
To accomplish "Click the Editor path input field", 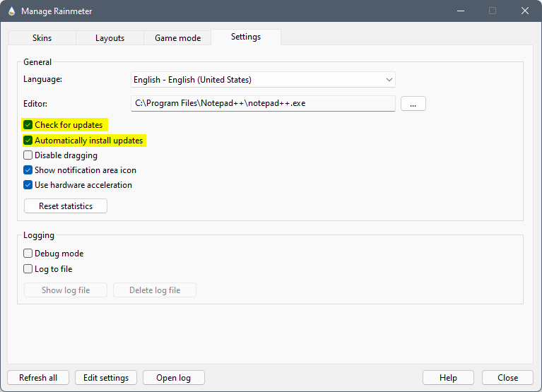I will pos(263,103).
